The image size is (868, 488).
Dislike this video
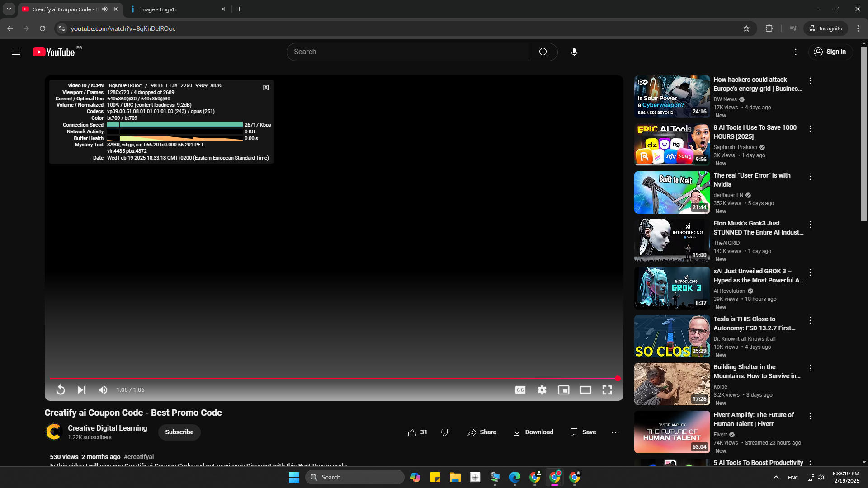pos(445,432)
